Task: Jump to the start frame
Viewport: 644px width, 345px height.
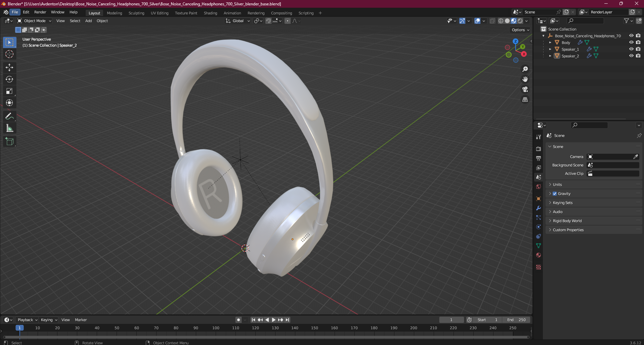Action: (x=254, y=320)
